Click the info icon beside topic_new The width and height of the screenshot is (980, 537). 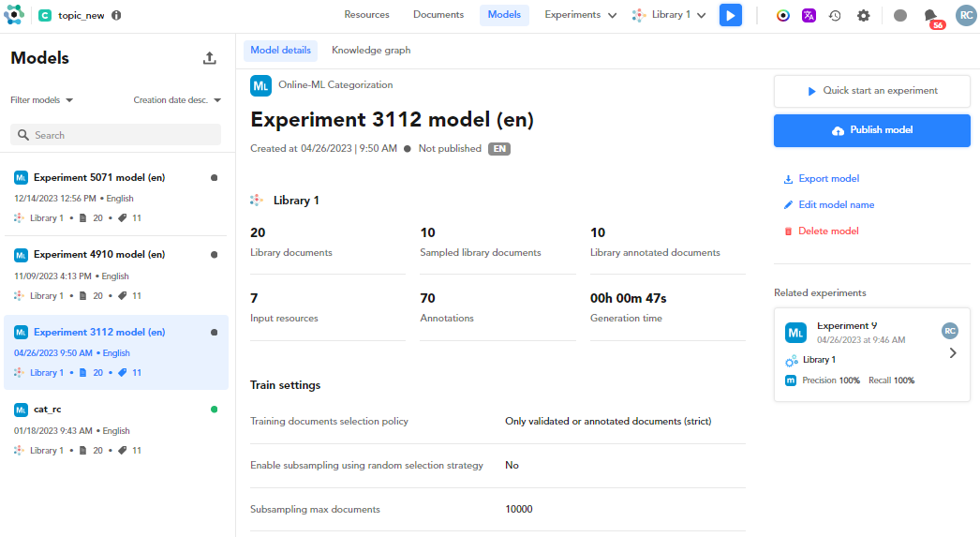[116, 15]
